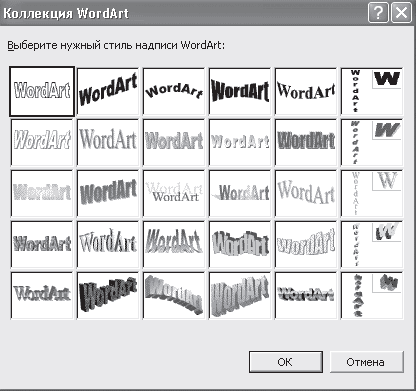The image size is (416, 391).
Task: Pick the vertical WordArt with tilted 3D W in fourth row
Action: point(372,244)
